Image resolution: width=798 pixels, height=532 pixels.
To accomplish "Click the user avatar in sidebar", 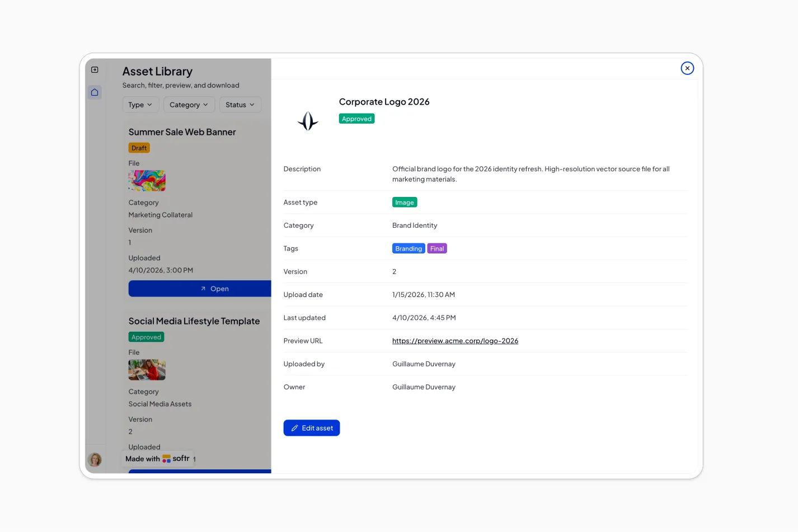I will tap(95, 460).
